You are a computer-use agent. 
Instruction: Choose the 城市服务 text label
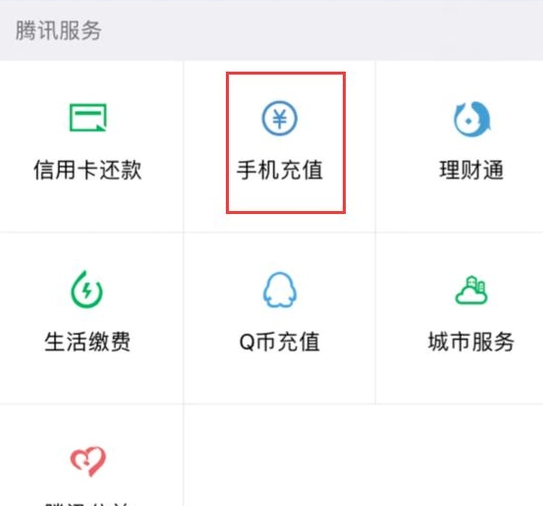click(471, 342)
